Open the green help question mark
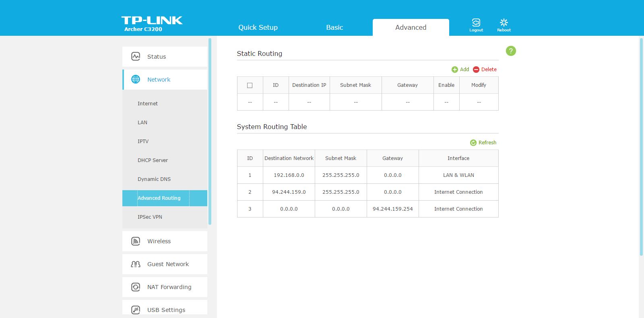The image size is (644, 318). point(511,51)
